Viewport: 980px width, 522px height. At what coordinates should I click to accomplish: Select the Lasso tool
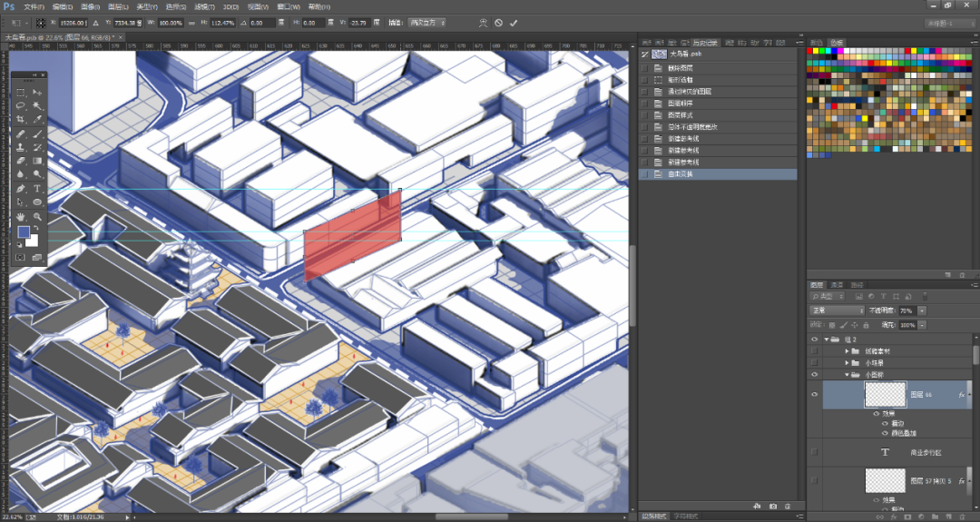point(21,105)
